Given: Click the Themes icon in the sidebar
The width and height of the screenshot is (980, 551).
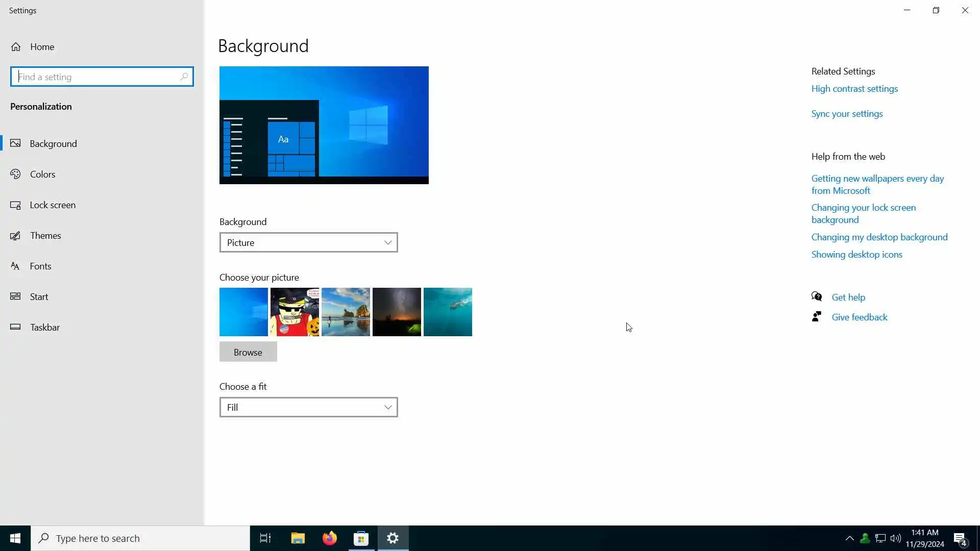Looking at the screenshot, I should tap(16, 236).
